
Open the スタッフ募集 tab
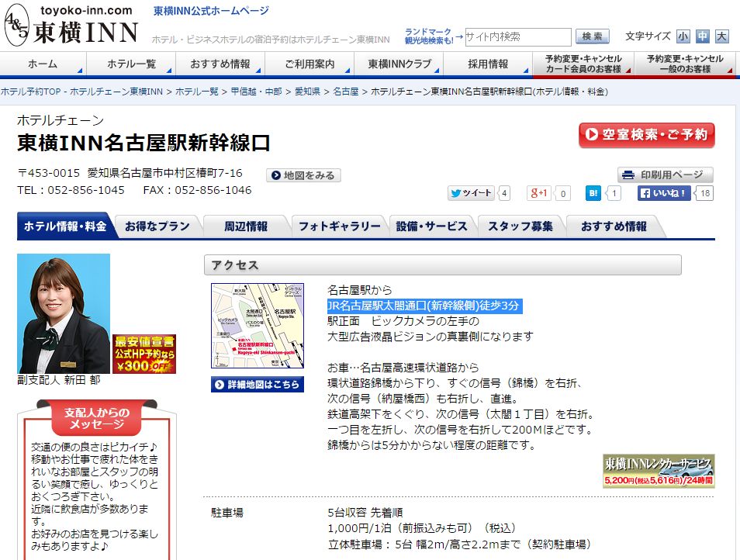tap(520, 226)
